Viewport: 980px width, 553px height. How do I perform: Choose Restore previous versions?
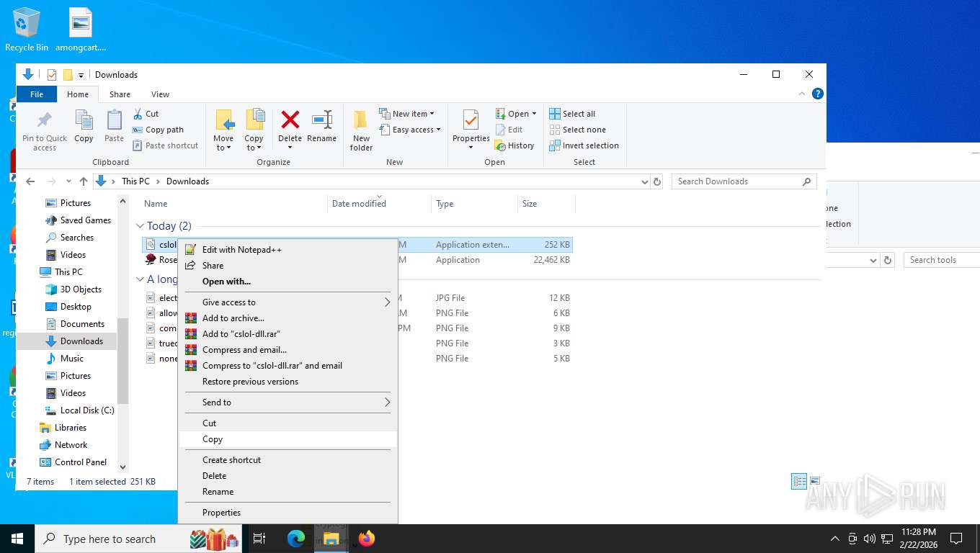click(288, 382)
